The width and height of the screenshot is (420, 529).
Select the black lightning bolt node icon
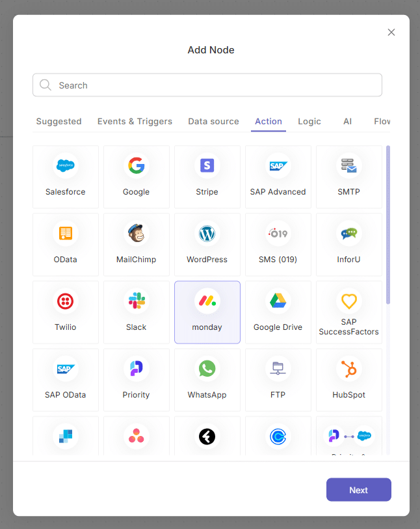pos(207,436)
